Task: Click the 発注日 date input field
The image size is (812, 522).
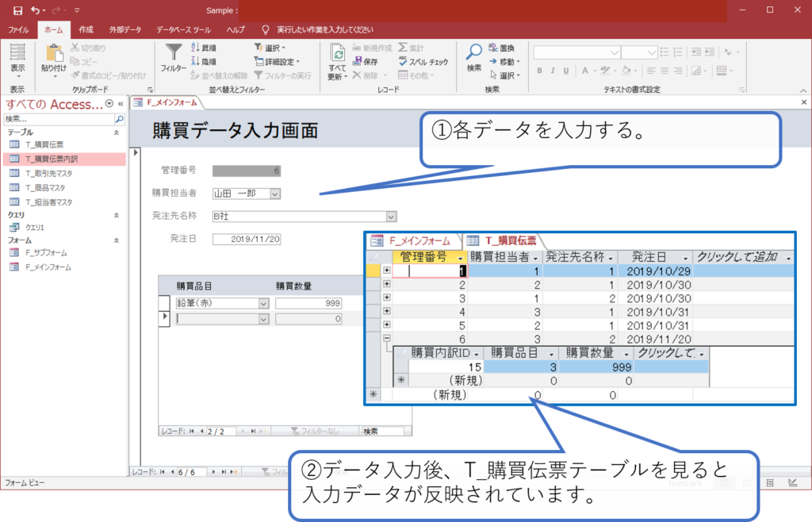Action: pos(247,239)
